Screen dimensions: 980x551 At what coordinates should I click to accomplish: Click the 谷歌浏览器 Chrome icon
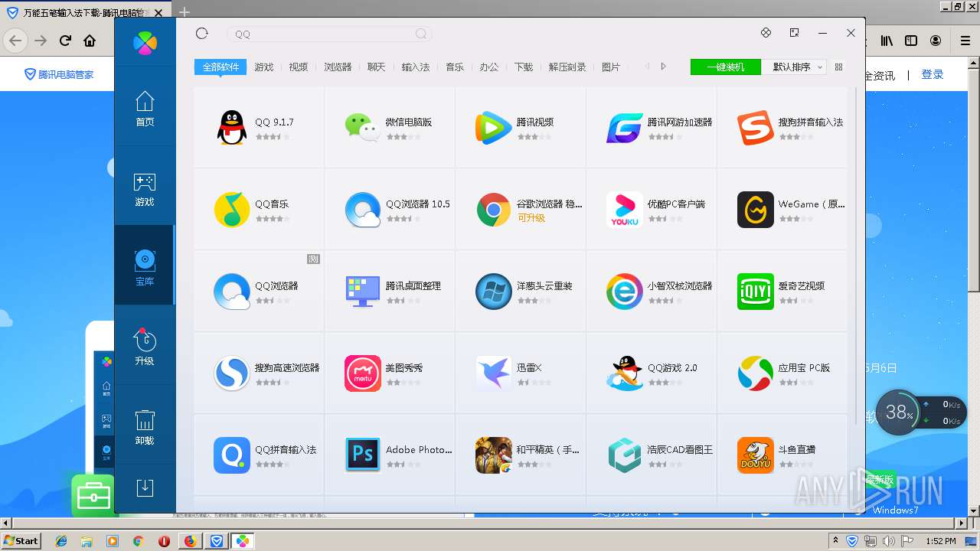point(494,209)
